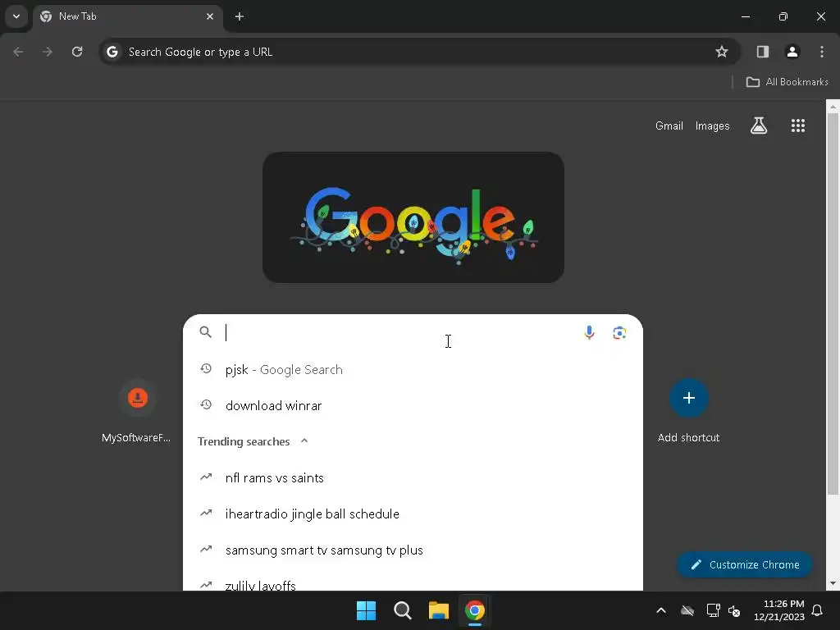Click the page vertical scrollbar
Image resolution: width=840 pixels, height=630 pixels.
833,304
